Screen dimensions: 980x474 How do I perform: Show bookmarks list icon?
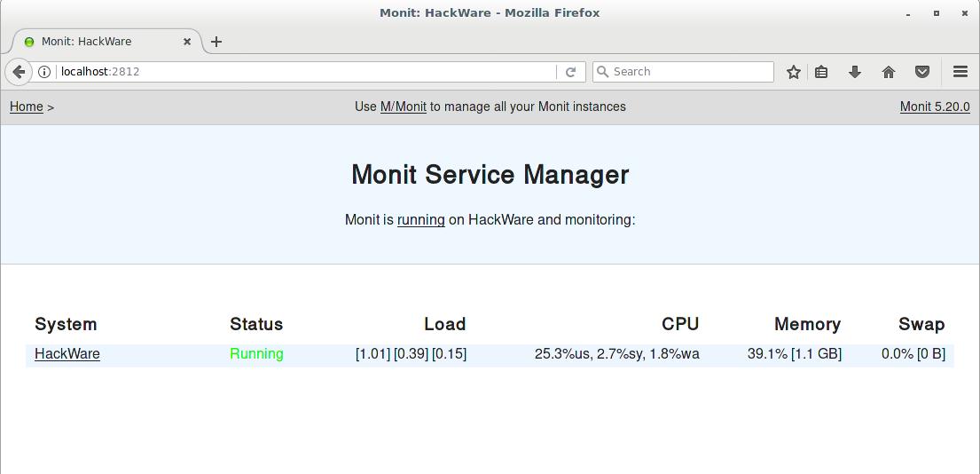tap(821, 72)
